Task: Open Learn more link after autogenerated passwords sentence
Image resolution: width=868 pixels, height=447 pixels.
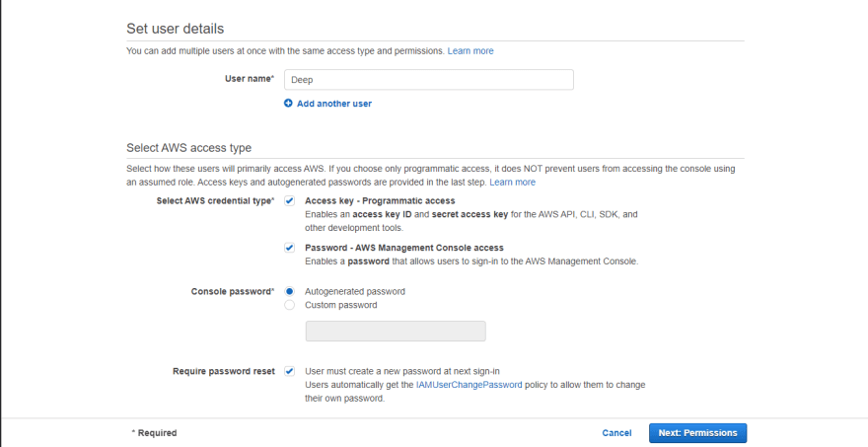Action: pos(513,183)
